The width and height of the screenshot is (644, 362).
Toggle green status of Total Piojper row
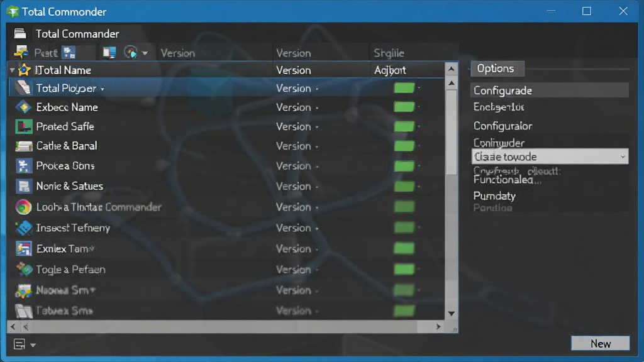[x=404, y=88]
